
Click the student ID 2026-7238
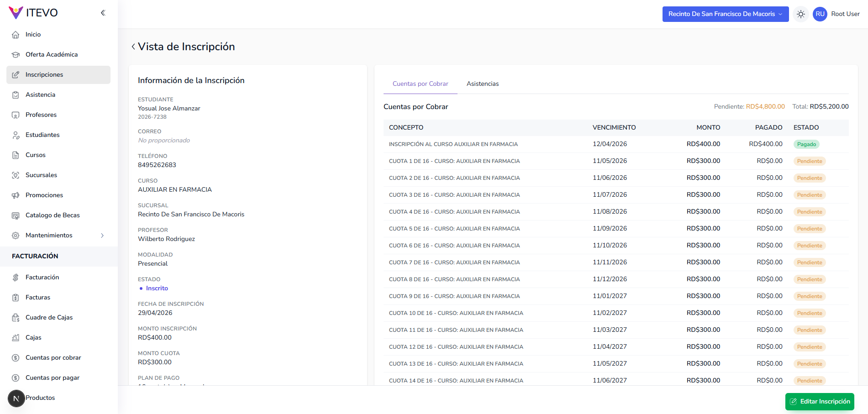(x=152, y=117)
